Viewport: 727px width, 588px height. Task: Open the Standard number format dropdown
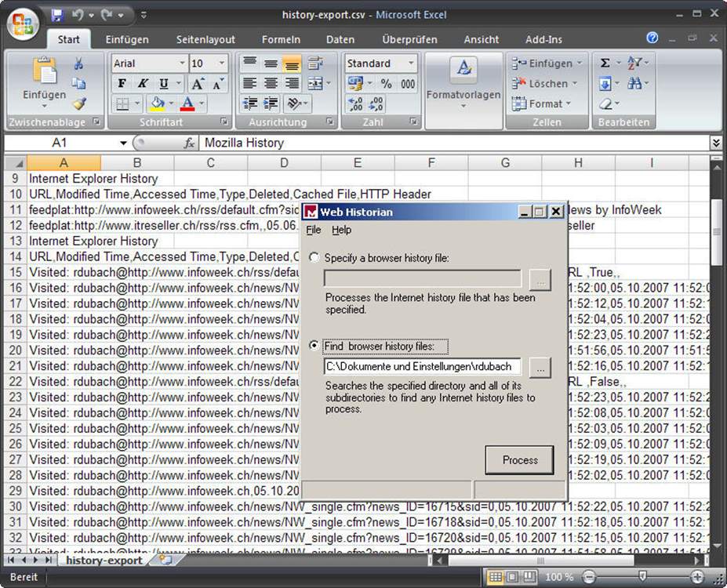(x=411, y=63)
